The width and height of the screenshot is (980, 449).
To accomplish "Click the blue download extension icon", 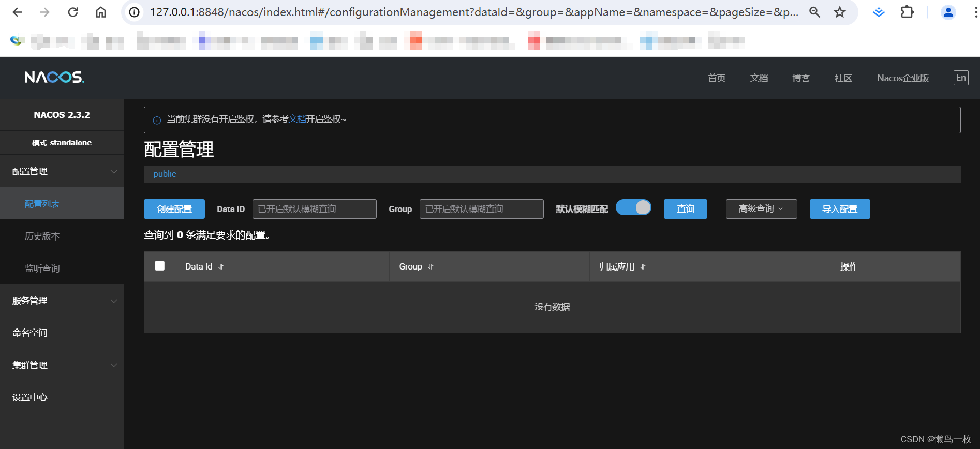I will point(879,12).
